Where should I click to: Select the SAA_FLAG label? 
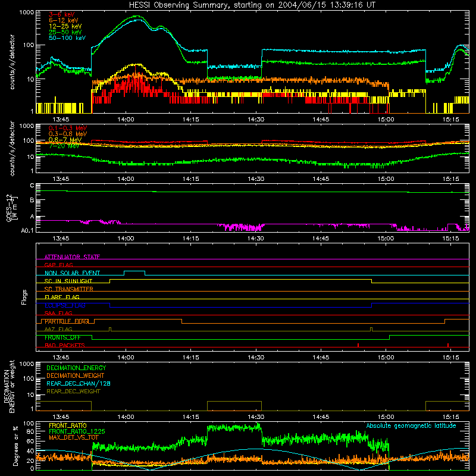point(58,313)
